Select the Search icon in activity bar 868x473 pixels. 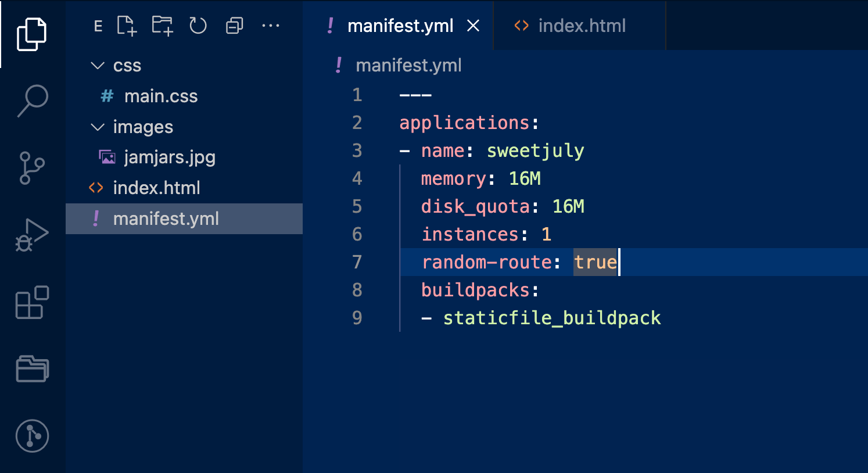pyautogui.click(x=32, y=100)
